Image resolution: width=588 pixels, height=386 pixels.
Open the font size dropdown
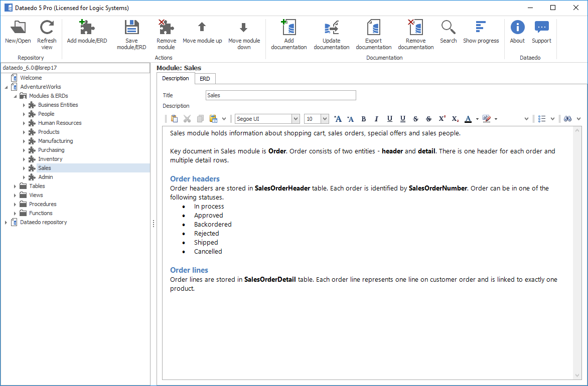click(325, 119)
